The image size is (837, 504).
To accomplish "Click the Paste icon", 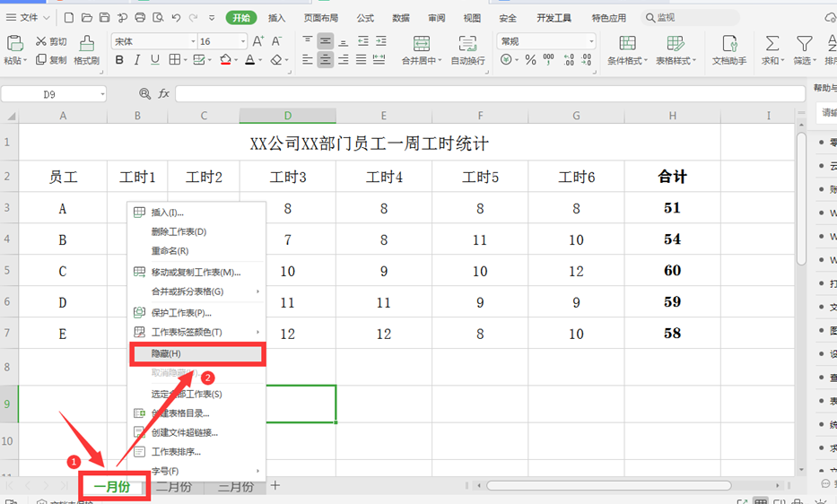I will tap(14, 43).
